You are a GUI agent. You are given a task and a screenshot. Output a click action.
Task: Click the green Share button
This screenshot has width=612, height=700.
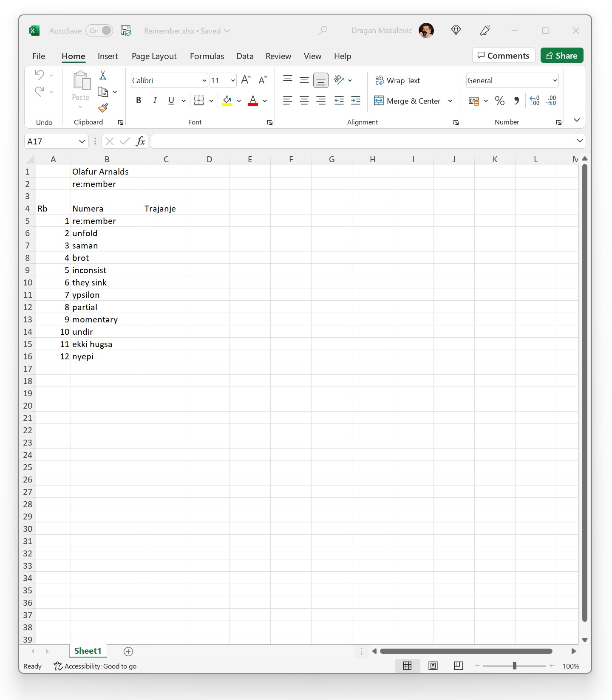[561, 56]
